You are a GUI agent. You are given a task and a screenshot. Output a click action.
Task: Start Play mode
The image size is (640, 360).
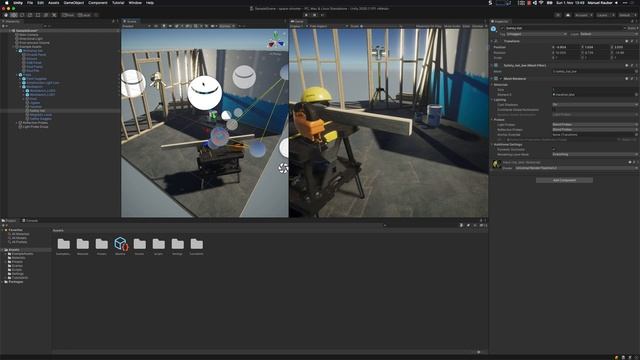tap(307, 15)
